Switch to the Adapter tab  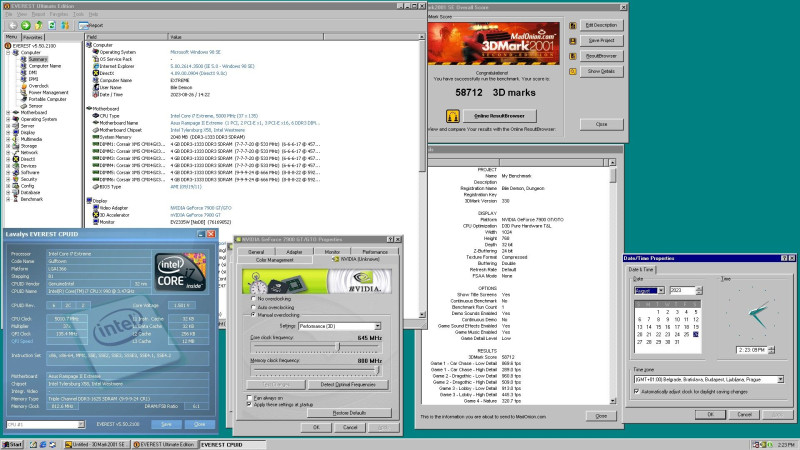(x=294, y=252)
